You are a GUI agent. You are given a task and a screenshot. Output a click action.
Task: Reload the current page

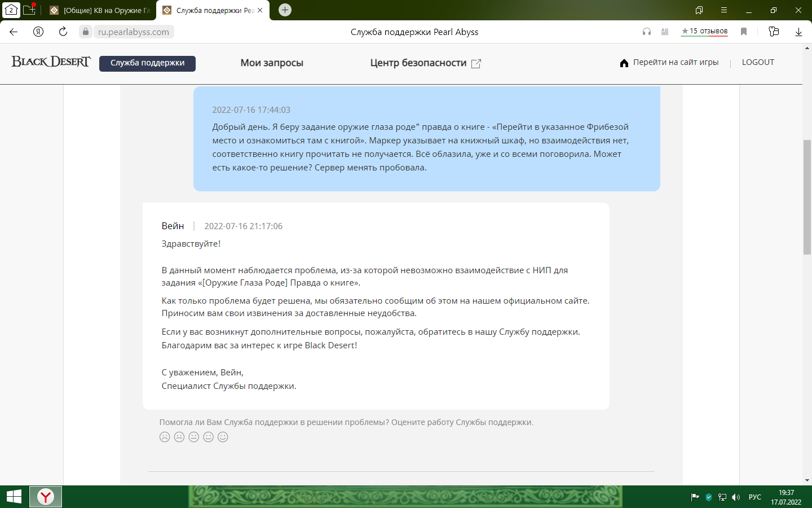point(63,32)
